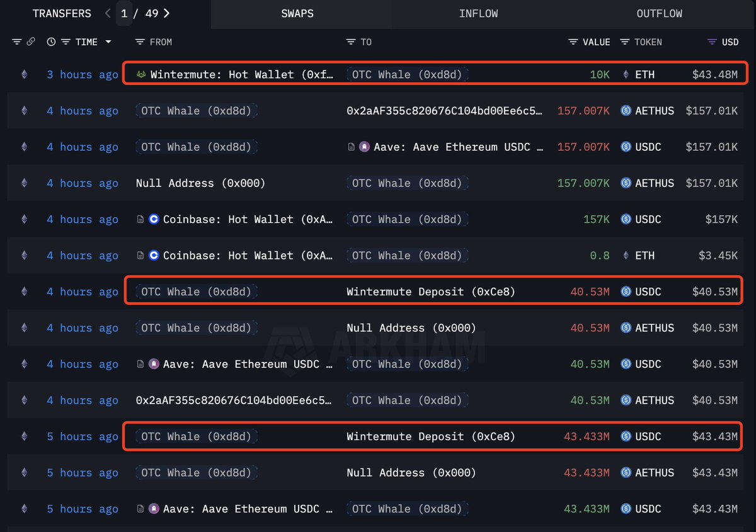Screen dimensions: 756x532
Task: Click the page number field showing 1
Action: (x=124, y=13)
